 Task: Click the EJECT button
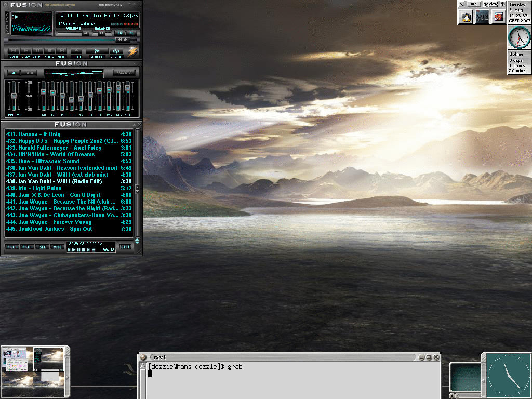point(76,51)
